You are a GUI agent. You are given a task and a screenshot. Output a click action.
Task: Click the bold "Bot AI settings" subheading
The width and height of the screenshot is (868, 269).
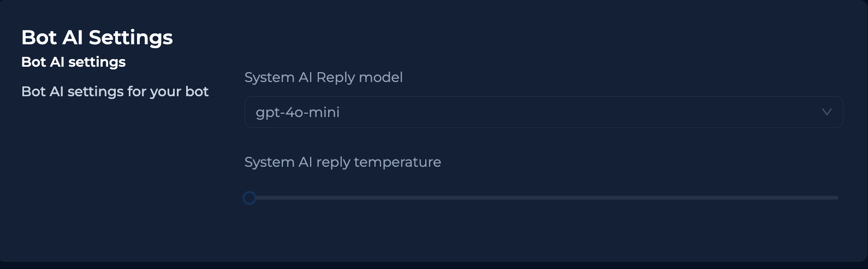pos(73,62)
